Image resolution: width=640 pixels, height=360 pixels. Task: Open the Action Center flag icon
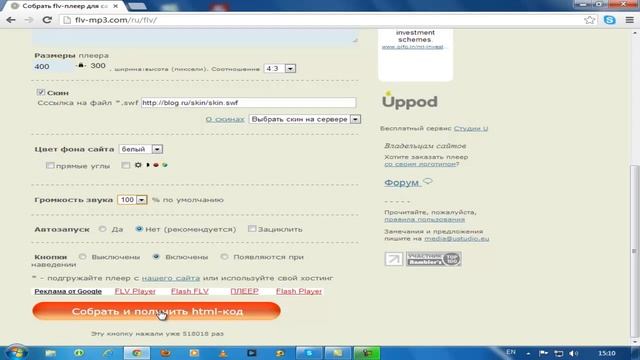tap(543, 353)
